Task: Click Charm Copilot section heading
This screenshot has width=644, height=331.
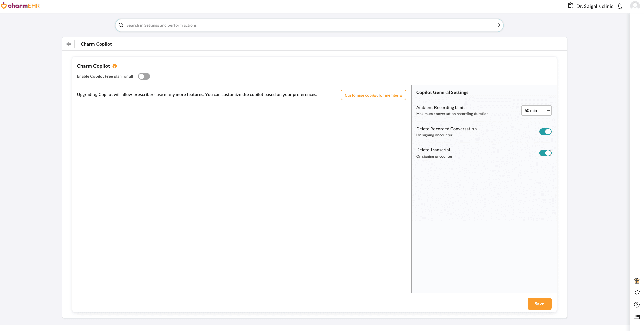Action: (x=93, y=66)
